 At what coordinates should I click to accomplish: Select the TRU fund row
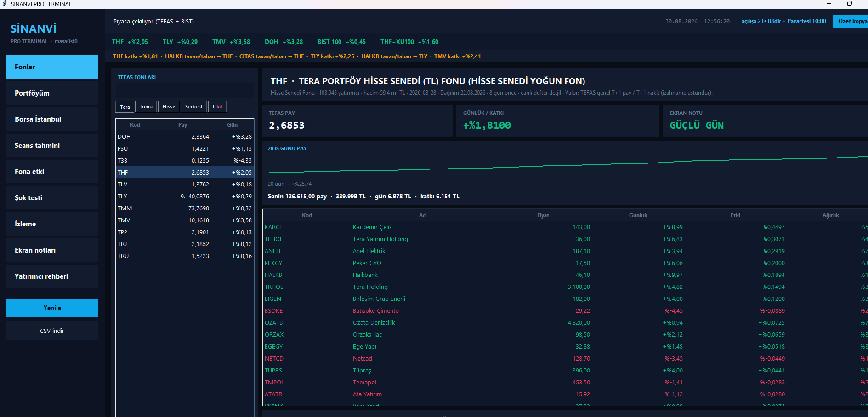184,256
